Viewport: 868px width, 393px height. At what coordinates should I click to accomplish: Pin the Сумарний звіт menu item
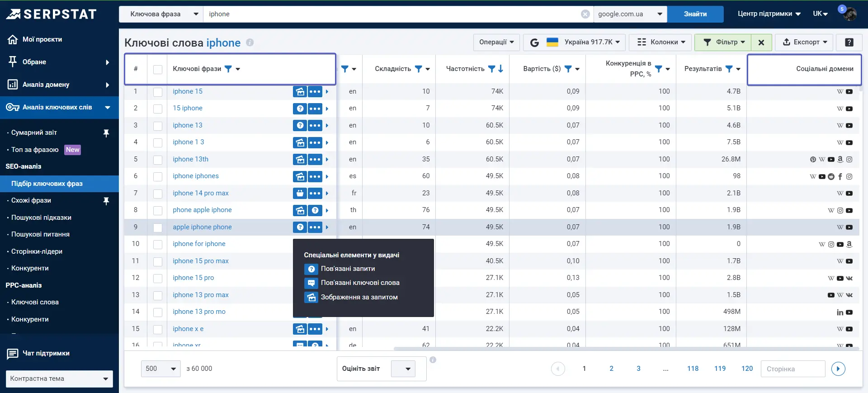click(x=106, y=133)
